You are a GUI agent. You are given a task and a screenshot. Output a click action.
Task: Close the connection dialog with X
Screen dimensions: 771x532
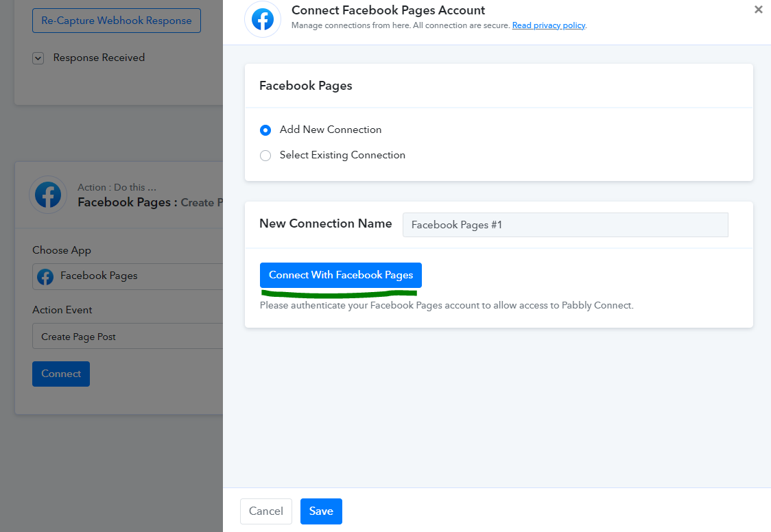click(x=758, y=10)
